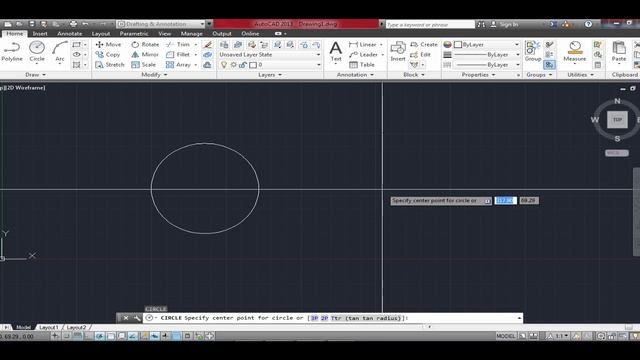Toggle the grid display status bar button
The width and height of the screenshot is (640, 360).
click(x=78, y=336)
